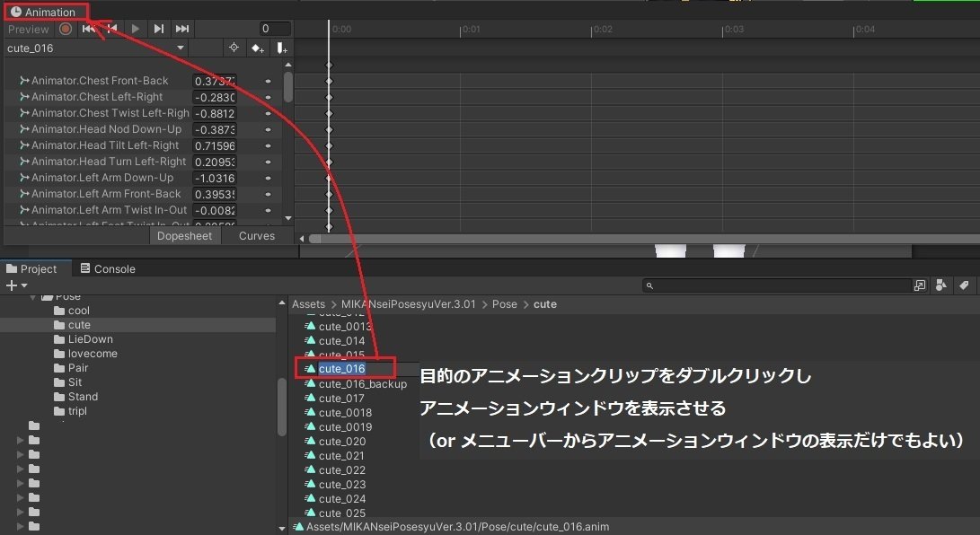Click the current frame number field

pyautogui.click(x=275, y=29)
